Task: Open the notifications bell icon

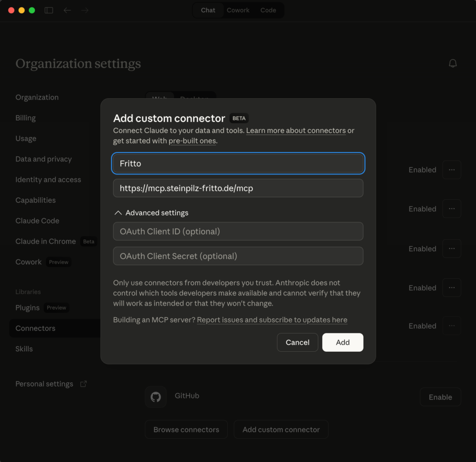Action: [453, 64]
